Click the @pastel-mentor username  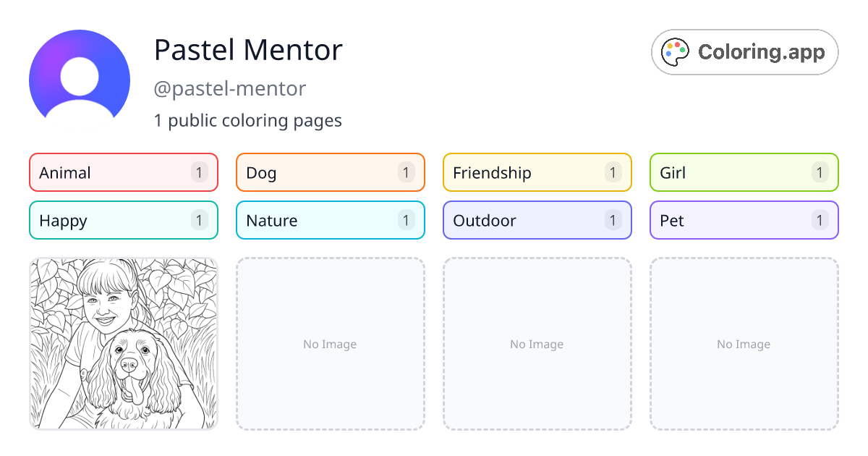coord(230,89)
